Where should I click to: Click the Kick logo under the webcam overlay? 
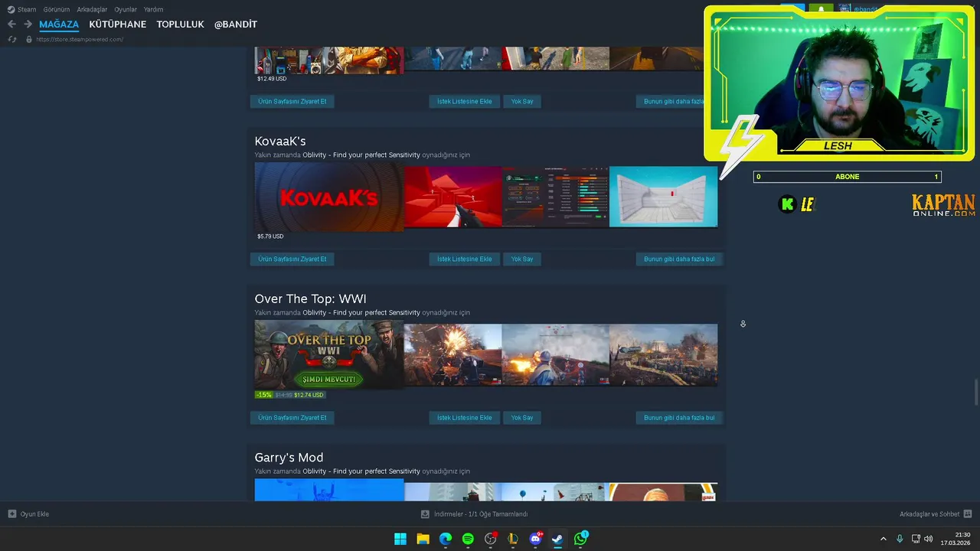click(x=787, y=204)
